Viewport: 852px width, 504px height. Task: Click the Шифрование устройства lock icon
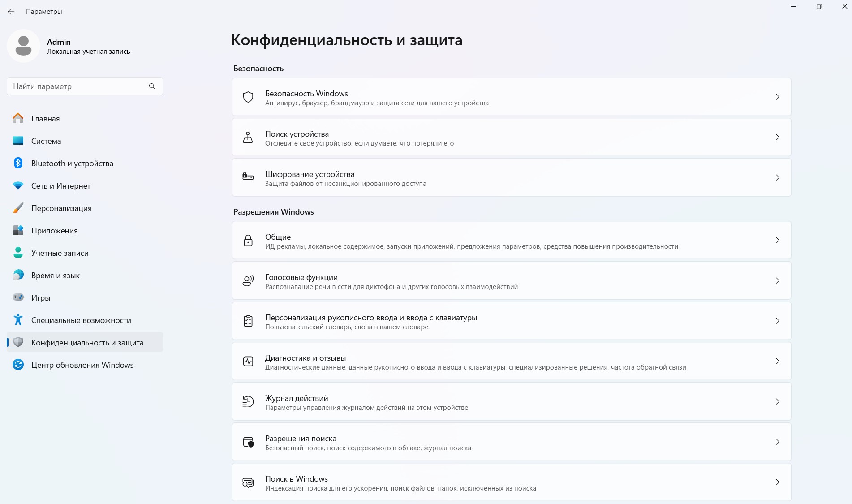[248, 177]
